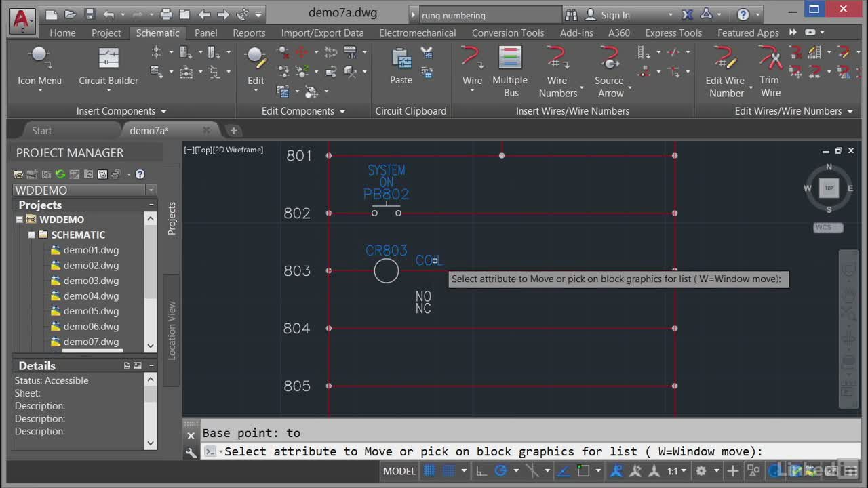Click the Projects vertical side tab
868x488 pixels.
(172, 218)
